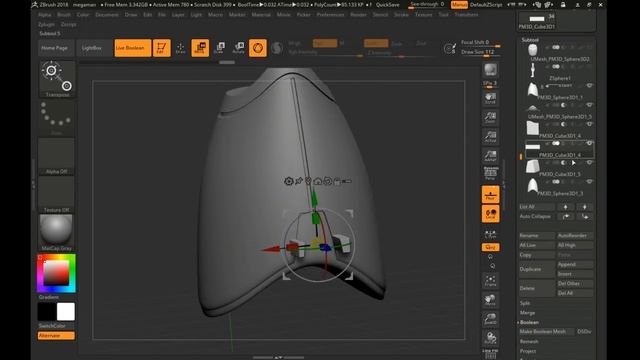Click the Scroll view icon
The height and width of the screenshot is (360, 640).
pos(490,98)
